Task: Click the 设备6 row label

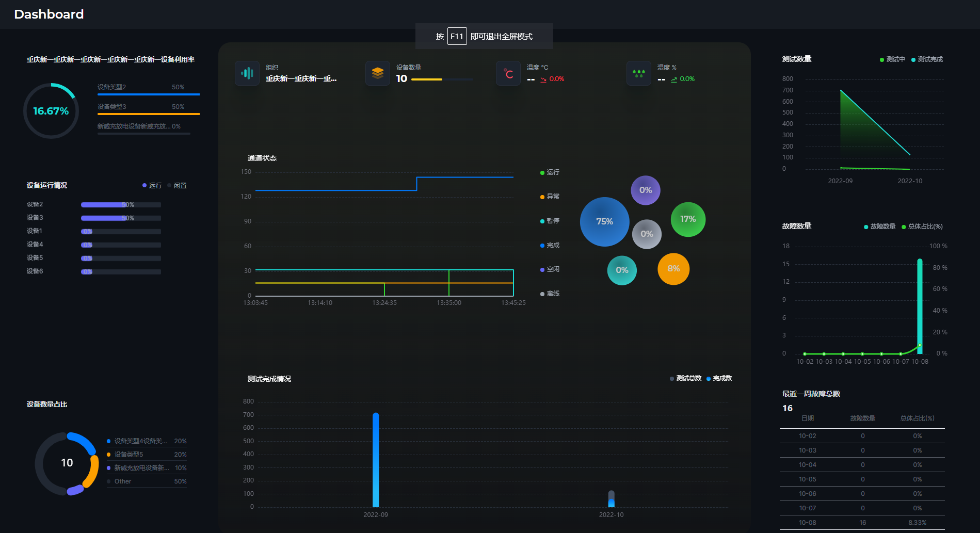Action: pos(35,271)
